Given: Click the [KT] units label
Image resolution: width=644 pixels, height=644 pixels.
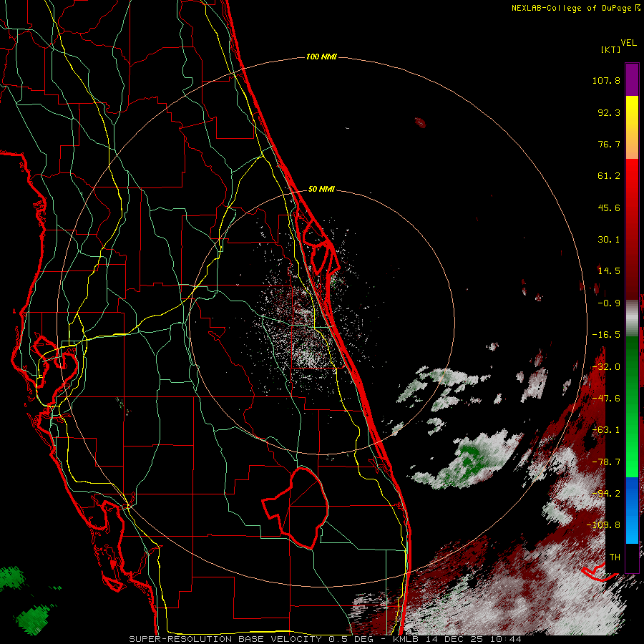Looking at the screenshot, I should [x=610, y=49].
